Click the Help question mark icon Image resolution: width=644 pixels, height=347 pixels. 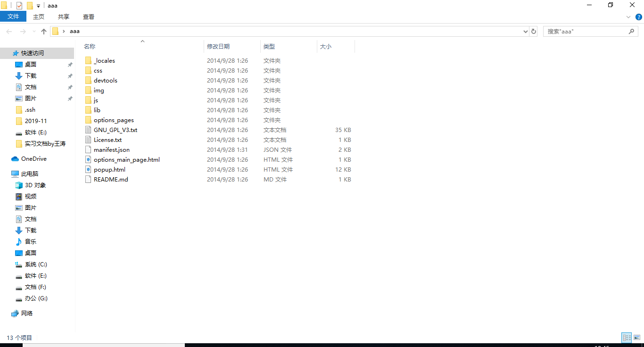point(640,17)
